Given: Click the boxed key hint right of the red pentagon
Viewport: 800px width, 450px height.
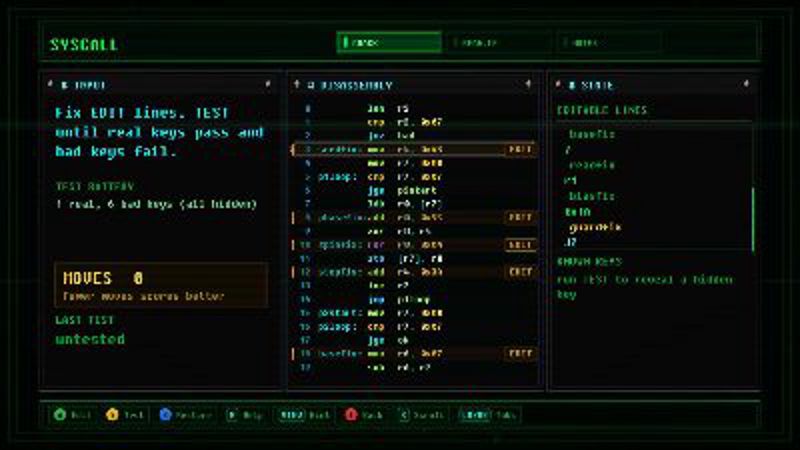Looking at the screenshot, I should (404, 415).
